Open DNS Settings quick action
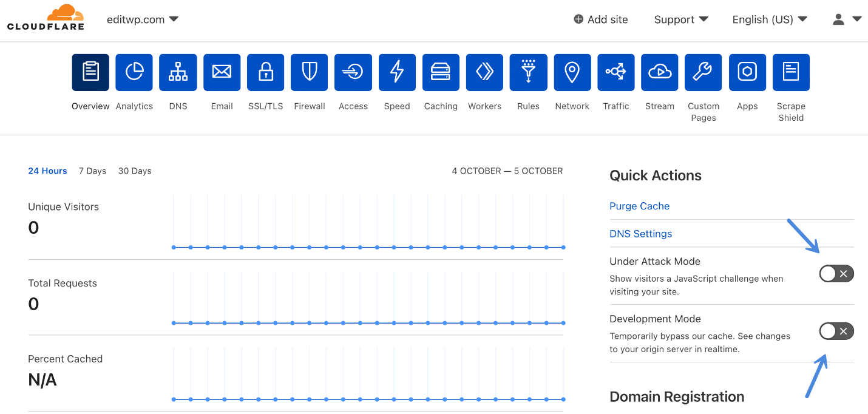Screen dimensions: 868x414 640,233
